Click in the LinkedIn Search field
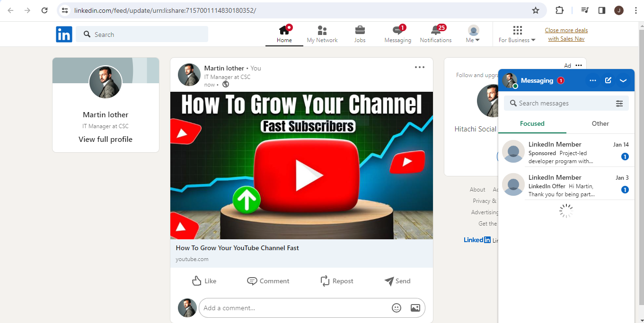Viewport: 644px width, 323px height. (x=142, y=34)
